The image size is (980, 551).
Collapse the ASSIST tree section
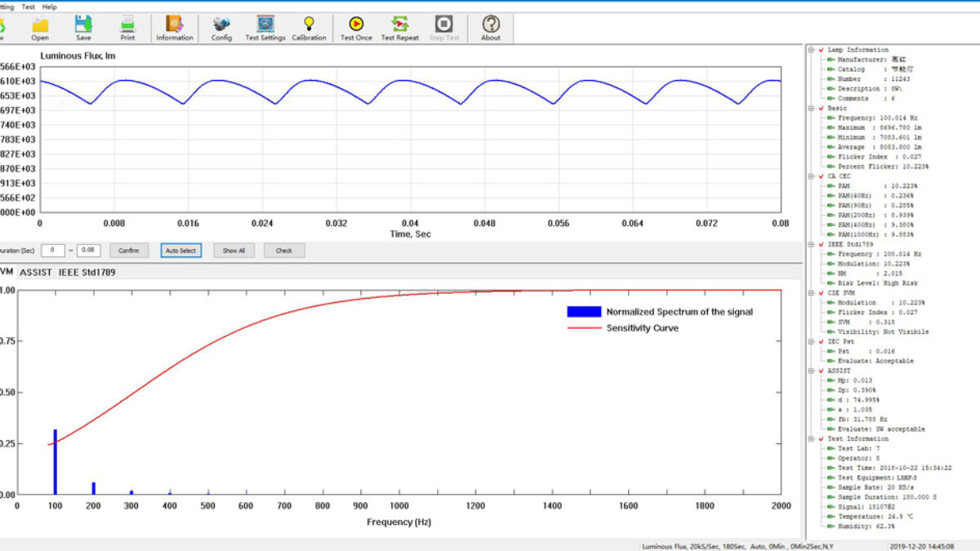[x=812, y=371]
